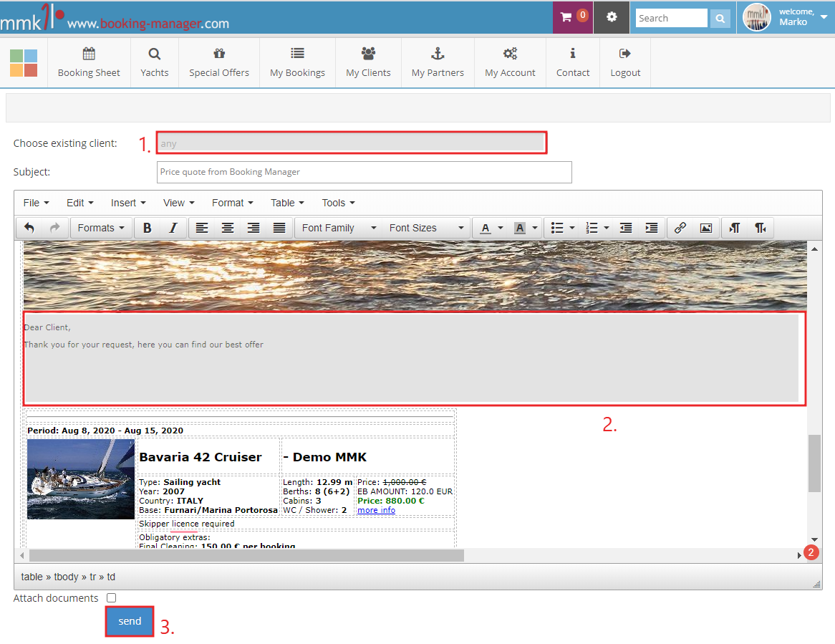Click the colored squares dashboard icon
Screen dimensions: 835x644
[x=24, y=63]
